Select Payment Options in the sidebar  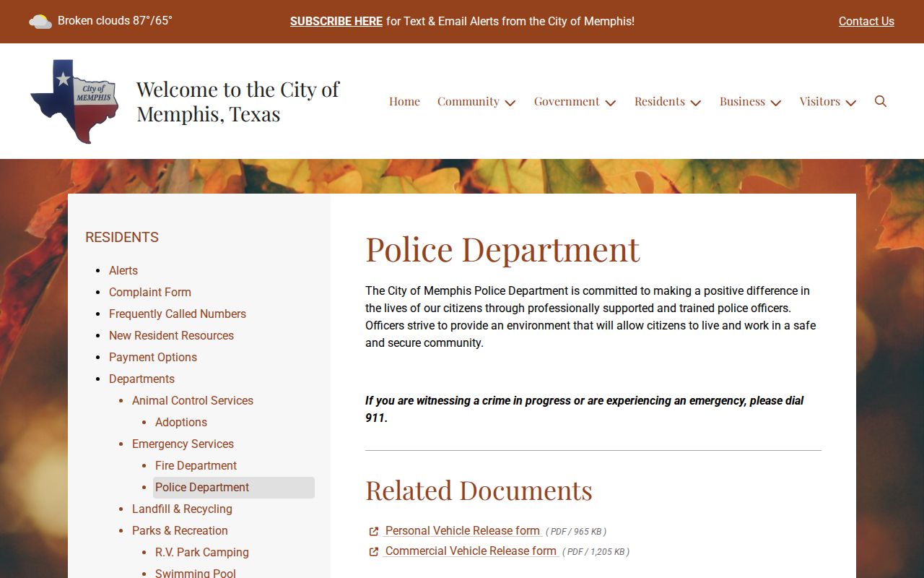click(153, 357)
